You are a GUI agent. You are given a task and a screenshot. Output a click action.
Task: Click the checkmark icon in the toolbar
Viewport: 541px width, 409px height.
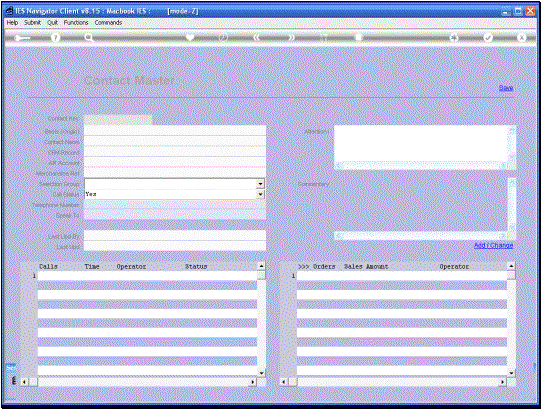coord(488,37)
